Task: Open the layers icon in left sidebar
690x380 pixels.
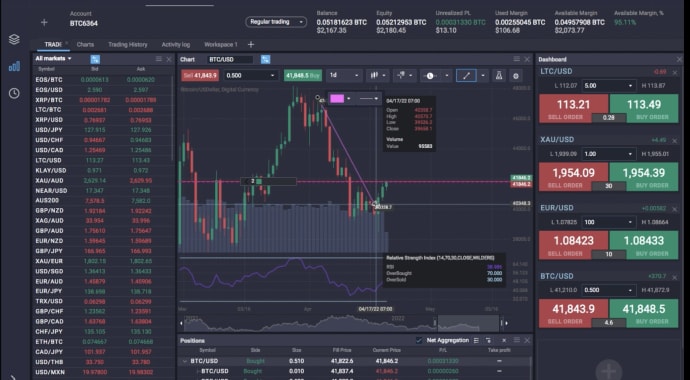Action: click(14, 39)
